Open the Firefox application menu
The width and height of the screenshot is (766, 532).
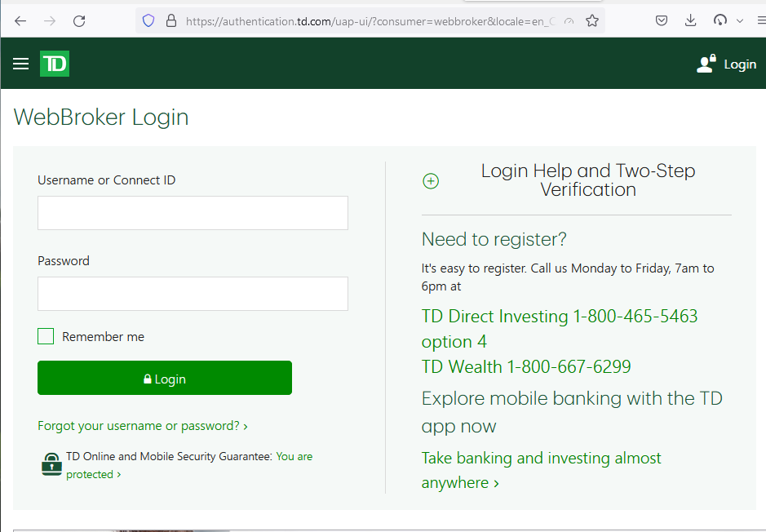pos(761,20)
